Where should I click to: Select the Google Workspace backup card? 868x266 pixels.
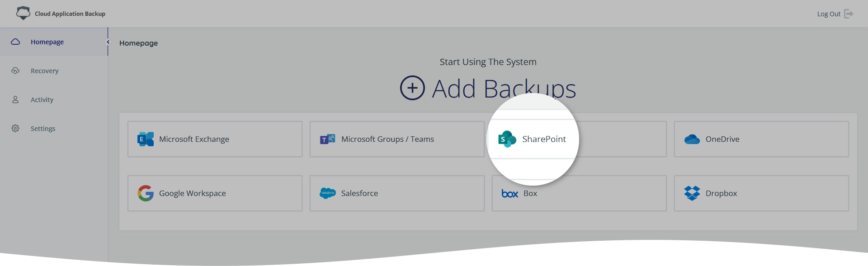pos(215,193)
